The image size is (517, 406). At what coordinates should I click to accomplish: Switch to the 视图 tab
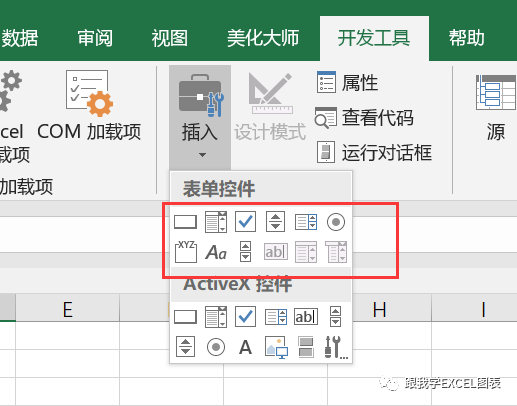click(170, 38)
